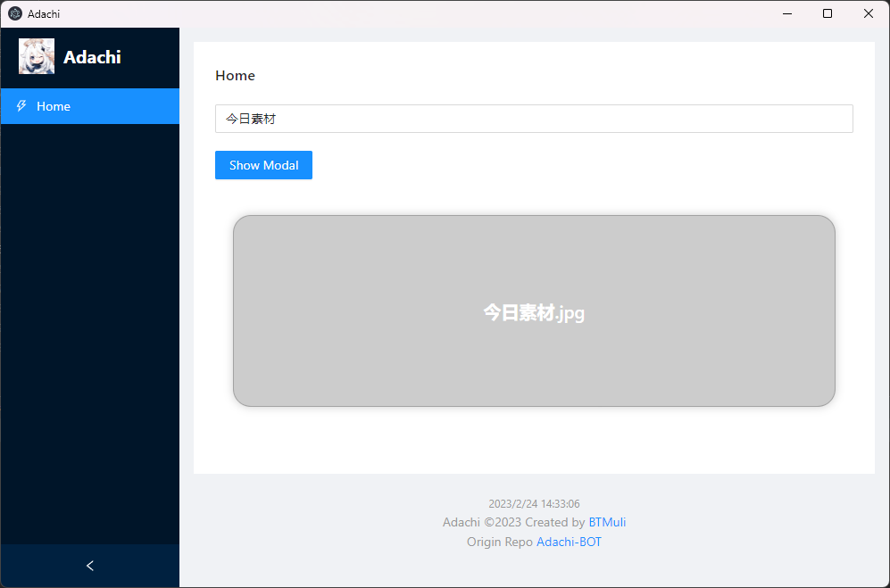Click the Show Modal button
The image size is (890, 588).
(x=263, y=165)
